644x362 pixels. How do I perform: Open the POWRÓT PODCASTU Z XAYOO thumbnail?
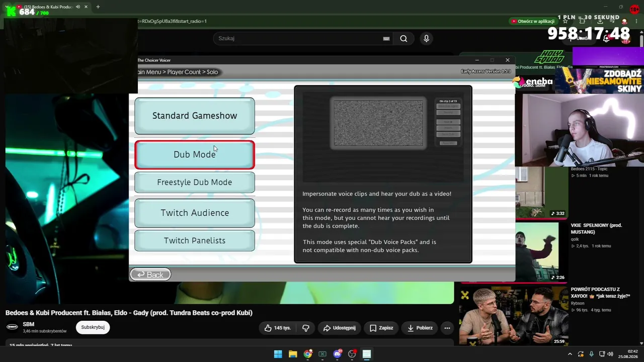[x=513, y=316]
